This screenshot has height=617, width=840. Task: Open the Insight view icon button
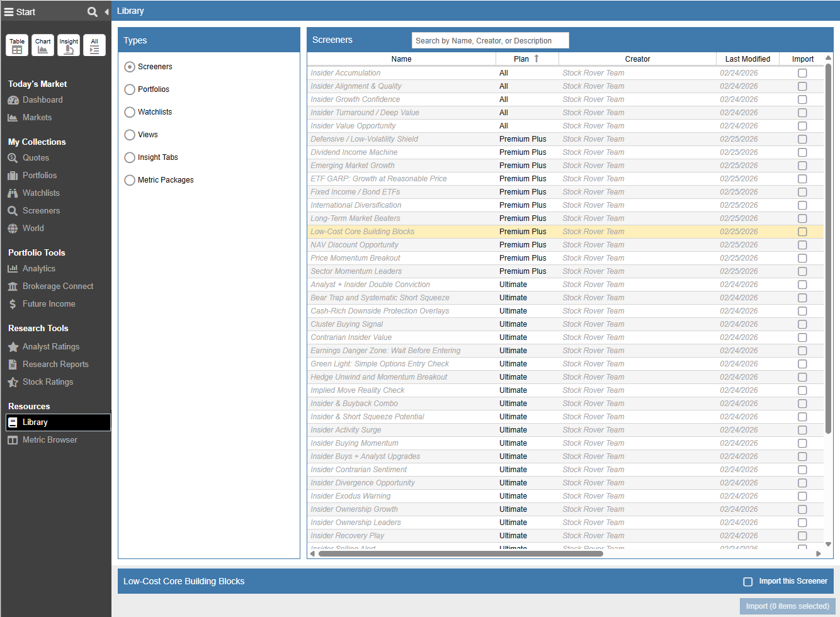(69, 45)
